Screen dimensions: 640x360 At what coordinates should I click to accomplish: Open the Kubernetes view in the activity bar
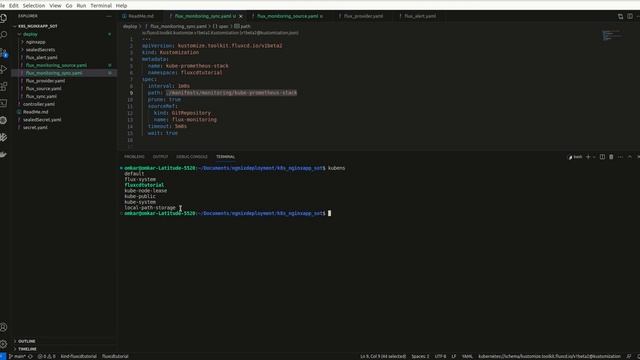click(4, 120)
